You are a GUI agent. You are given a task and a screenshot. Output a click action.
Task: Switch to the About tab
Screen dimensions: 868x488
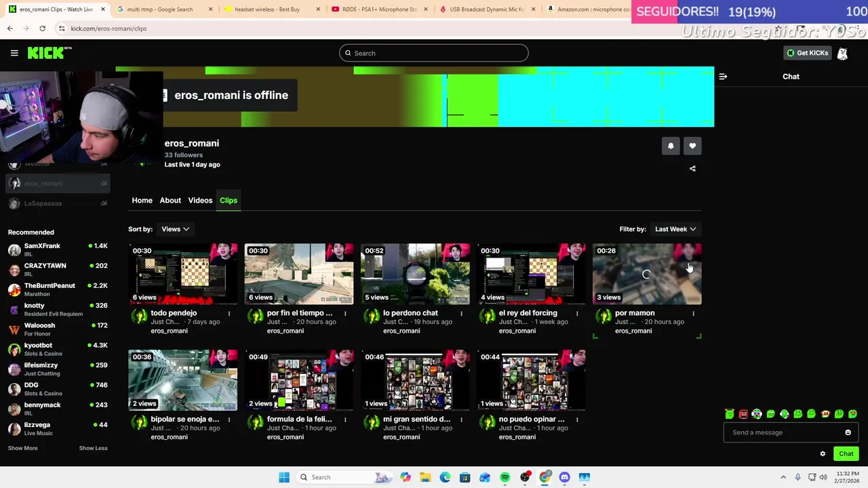pyautogui.click(x=170, y=201)
